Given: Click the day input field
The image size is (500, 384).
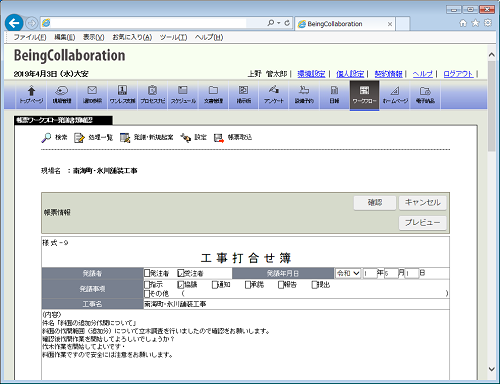Looking at the screenshot, I should pyautogui.click(x=412, y=273).
